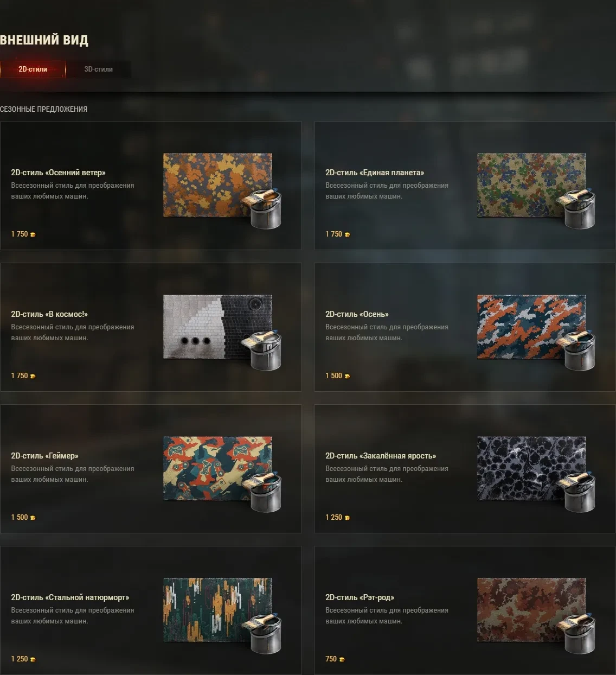Open the 3D-стили tab

click(x=98, y=69)
